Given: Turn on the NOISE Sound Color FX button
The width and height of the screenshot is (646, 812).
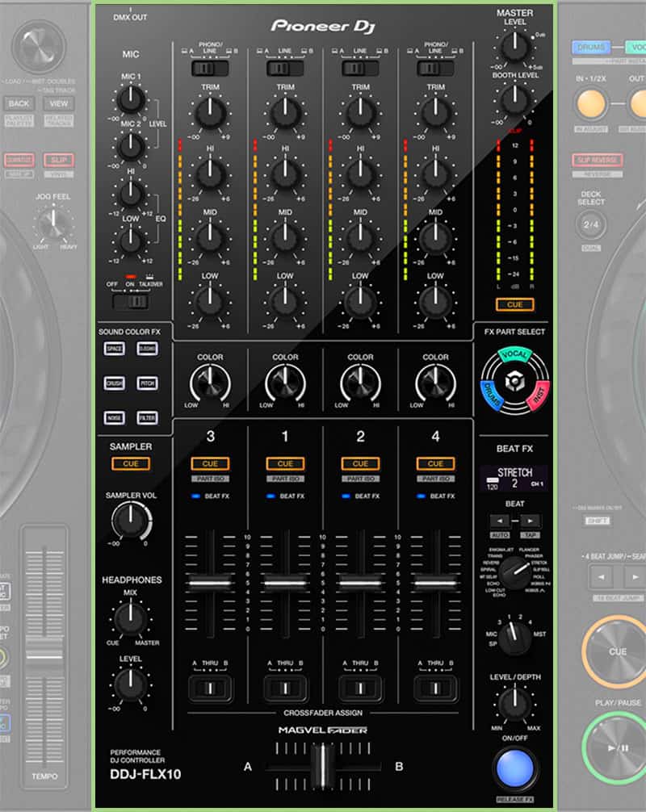Looking at the screenshot, I should coord(114,417).
